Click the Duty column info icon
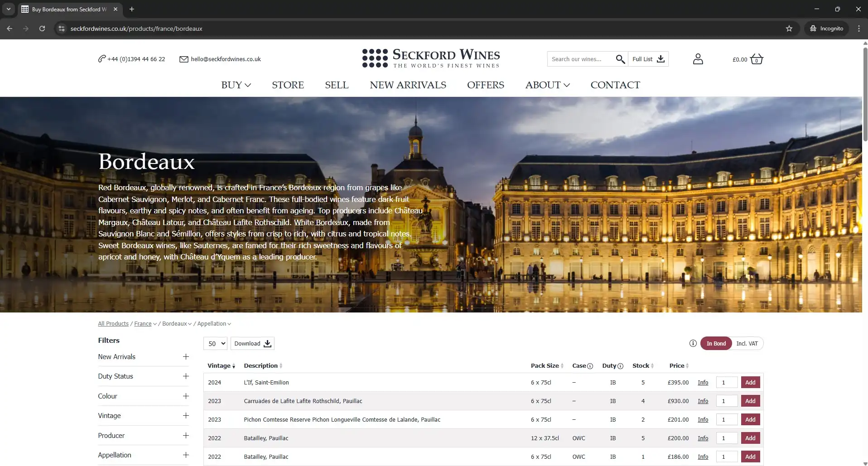 [620, 366]
